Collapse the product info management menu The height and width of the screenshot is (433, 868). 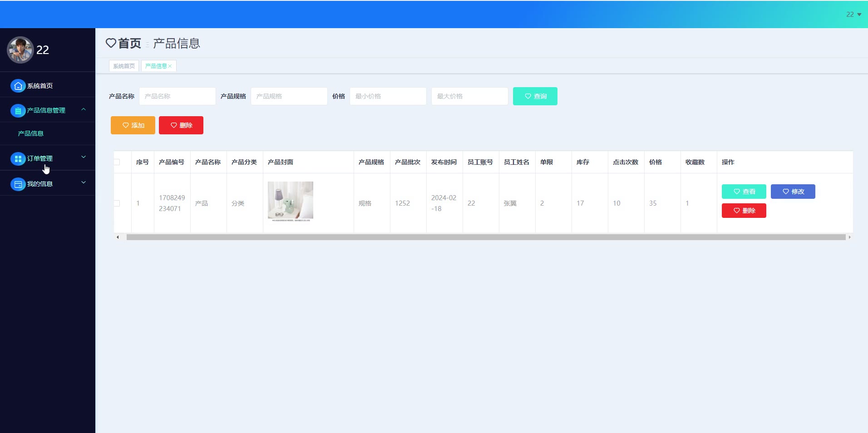pos(84,109)
